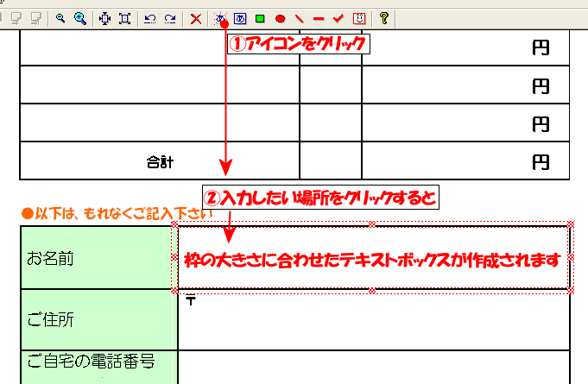Image resolution: width=588 pixels, height=384 pixels.
Task: Select the red circle shape tool
Action: coord(280,17)
